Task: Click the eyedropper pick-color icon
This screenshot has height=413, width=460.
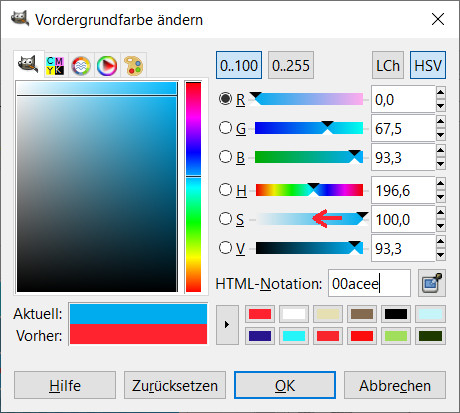Action: tap(432, 283)
